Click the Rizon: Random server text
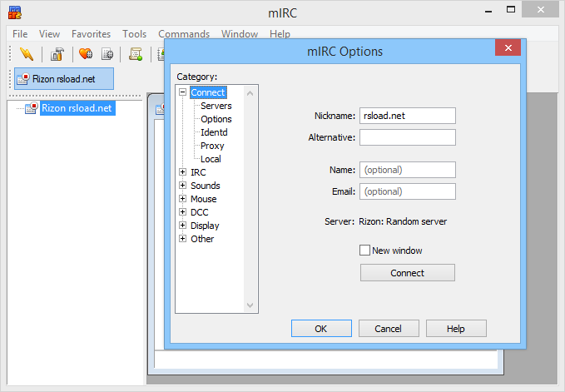The image size is (565, 392). 403,221
